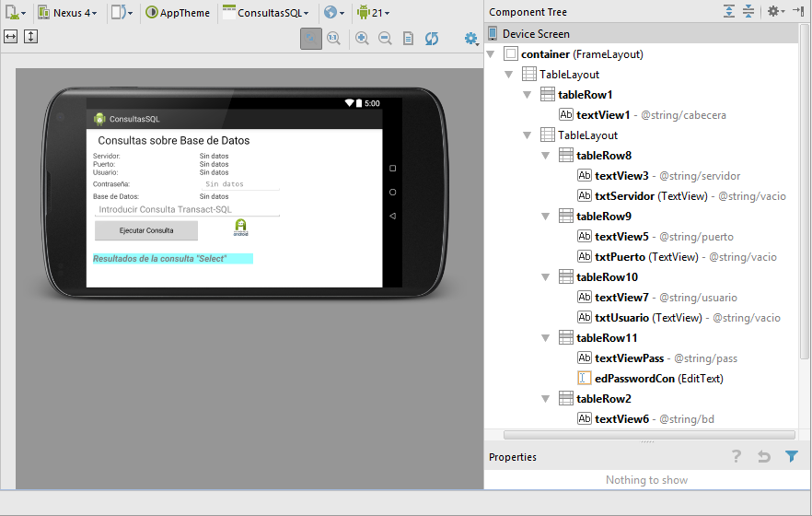The image size is (812, 516).
Task: Click Introducir Consulta Transact-SQL field
Action: click(187, 209)
